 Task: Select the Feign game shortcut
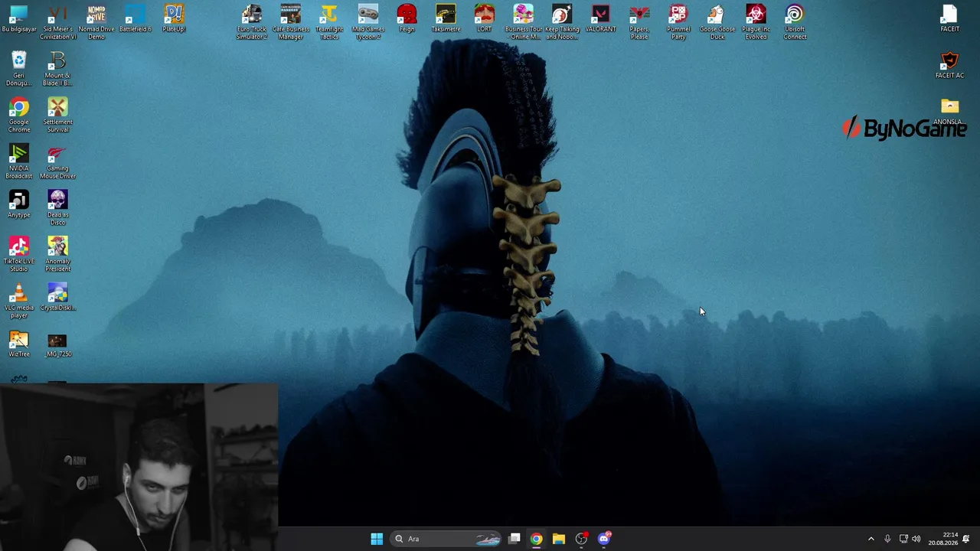407,20
